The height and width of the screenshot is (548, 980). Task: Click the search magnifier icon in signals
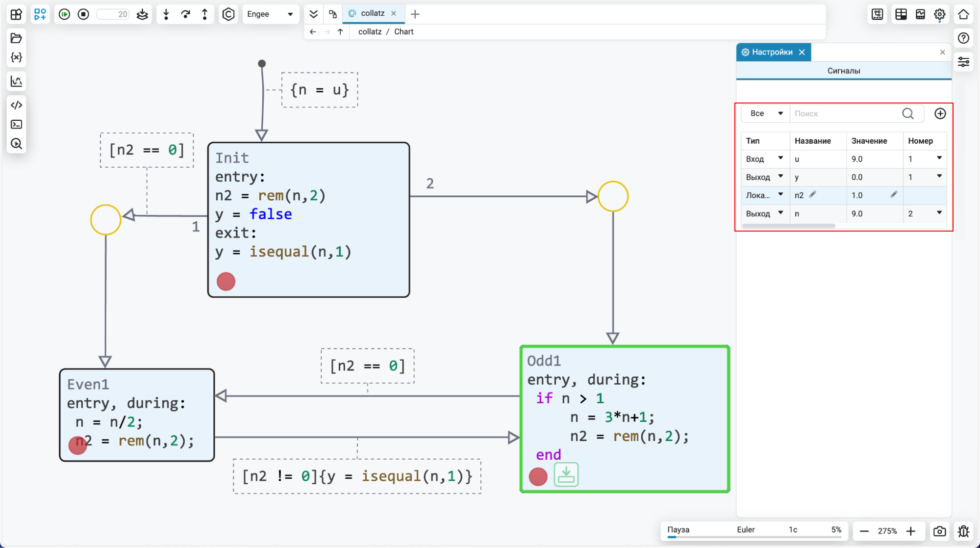pos(908,113)
